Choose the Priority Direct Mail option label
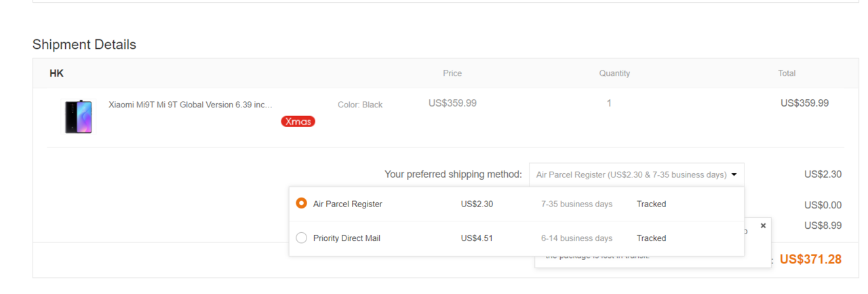The height and width of the screenshot is (294, 868). [x=347, y=238]
